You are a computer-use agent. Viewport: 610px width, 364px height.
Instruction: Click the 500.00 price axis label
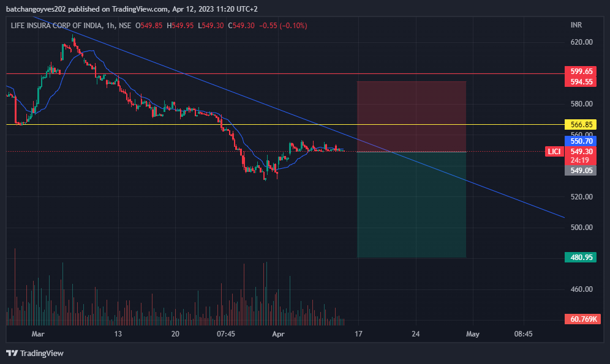pos(582,227)
